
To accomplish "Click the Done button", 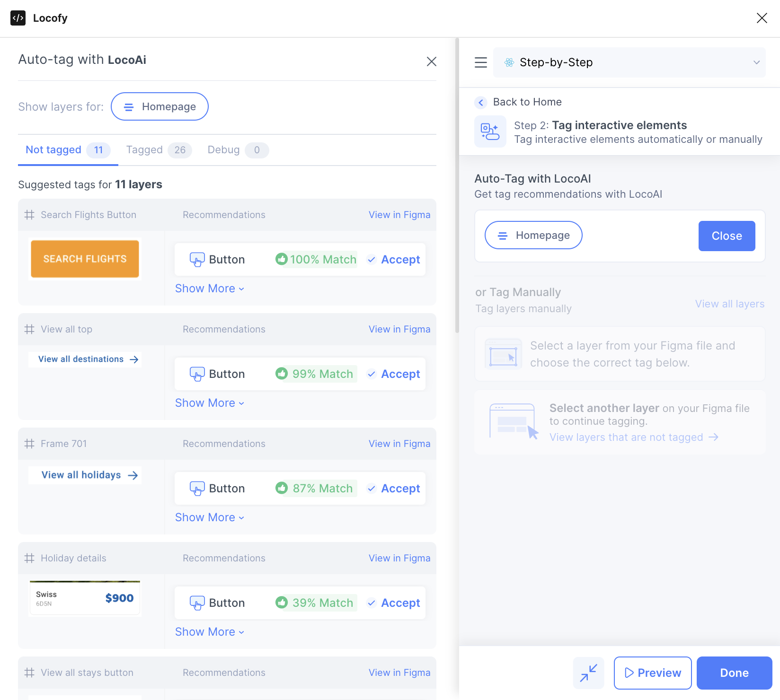I will pos(734,673).
